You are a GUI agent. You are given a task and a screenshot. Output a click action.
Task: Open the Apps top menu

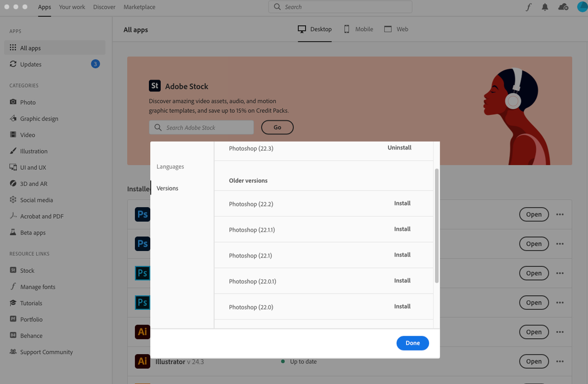click(44, 7)
